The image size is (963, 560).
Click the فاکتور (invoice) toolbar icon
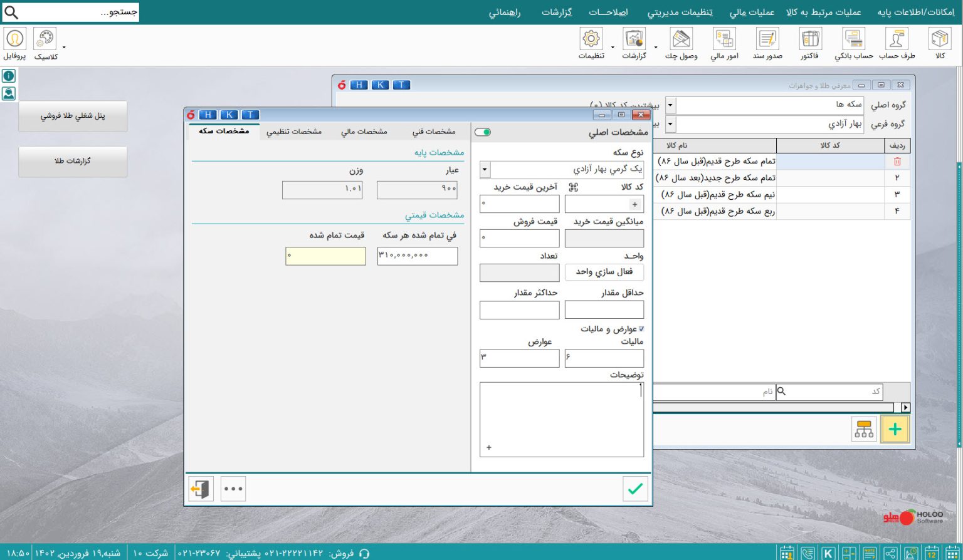(x=809, y=43)
